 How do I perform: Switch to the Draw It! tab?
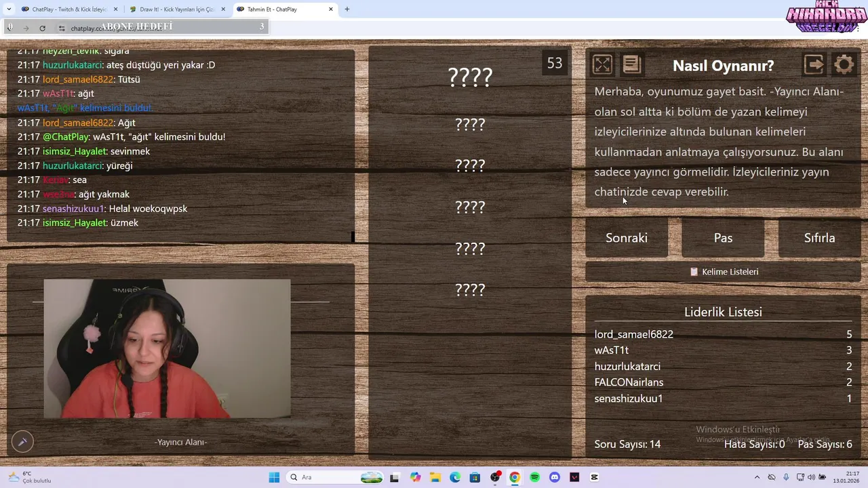178,9
